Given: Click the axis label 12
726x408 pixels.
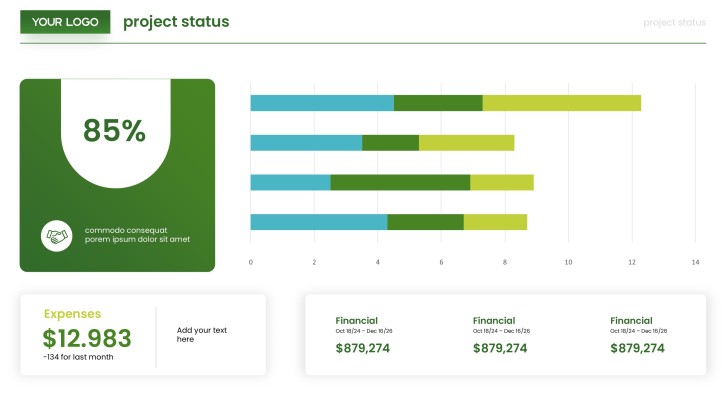Looking at the screenshot, I should point(632,262).
